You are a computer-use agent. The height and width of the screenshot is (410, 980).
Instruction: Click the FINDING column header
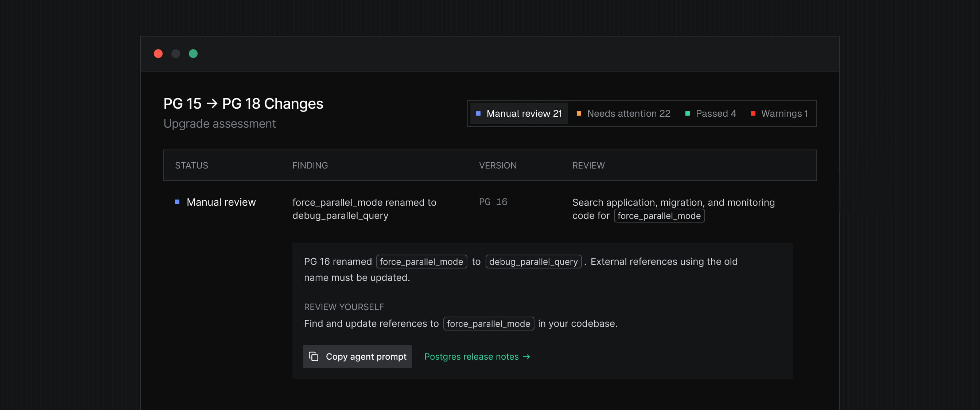[x=310, y=165]
